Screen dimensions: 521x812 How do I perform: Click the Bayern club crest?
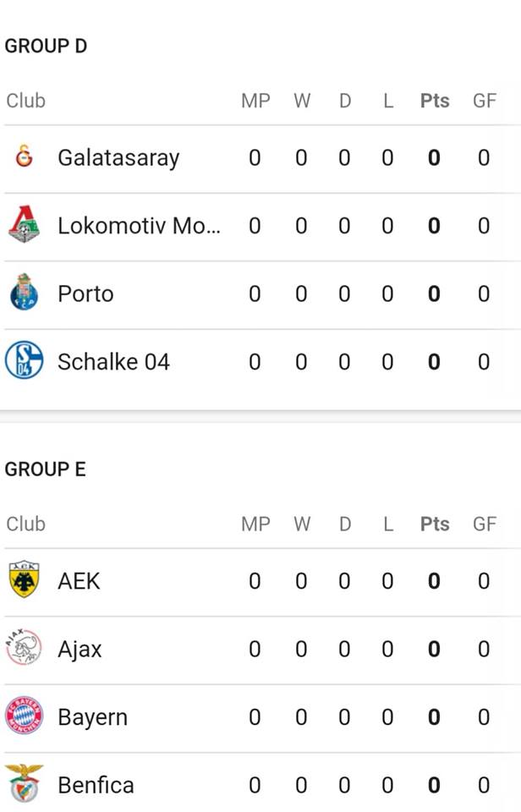(x=24, y=716)
